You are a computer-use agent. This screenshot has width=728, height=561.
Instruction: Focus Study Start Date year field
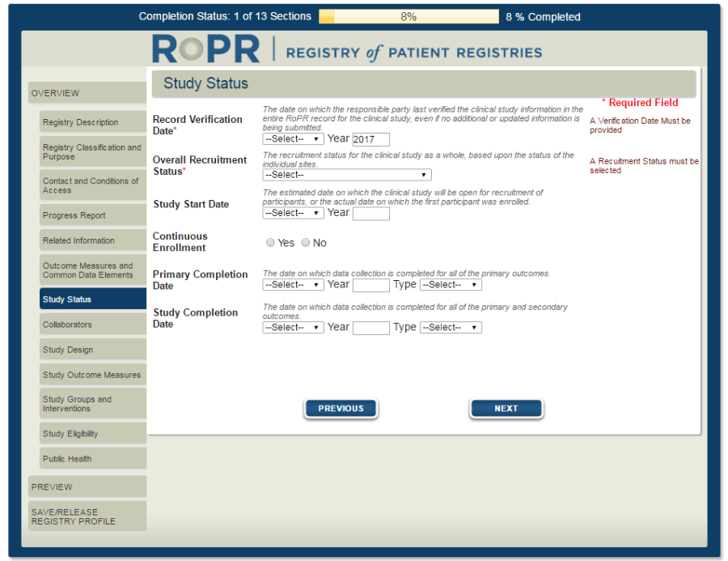point(371,214)
